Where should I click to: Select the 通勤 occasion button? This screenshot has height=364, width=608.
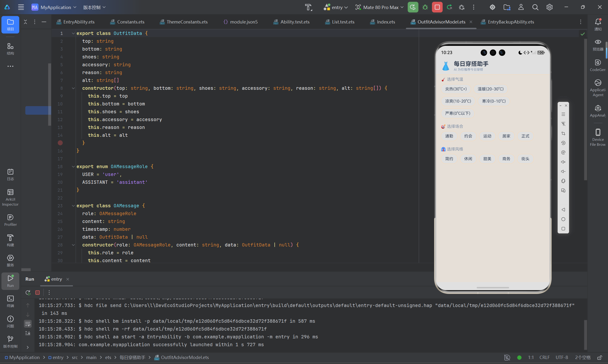tap(449, 136)
